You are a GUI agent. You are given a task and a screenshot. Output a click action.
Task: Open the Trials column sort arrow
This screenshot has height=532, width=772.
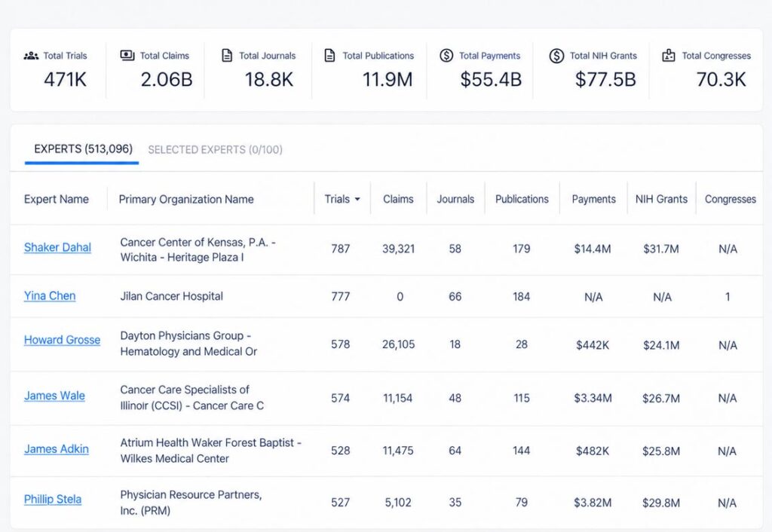(x=357, y=200)
